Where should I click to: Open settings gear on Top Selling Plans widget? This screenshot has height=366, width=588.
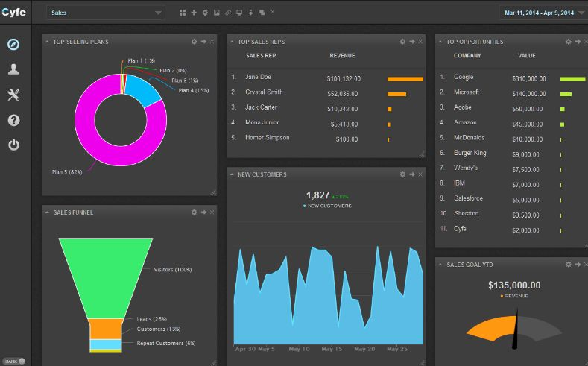point(194,42)
